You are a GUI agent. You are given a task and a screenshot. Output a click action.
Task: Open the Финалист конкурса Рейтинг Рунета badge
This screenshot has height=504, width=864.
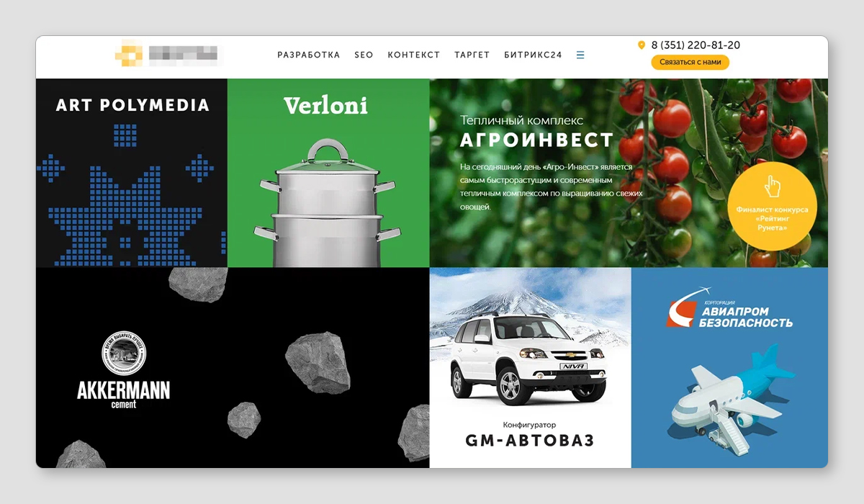(x=772, y=206)
